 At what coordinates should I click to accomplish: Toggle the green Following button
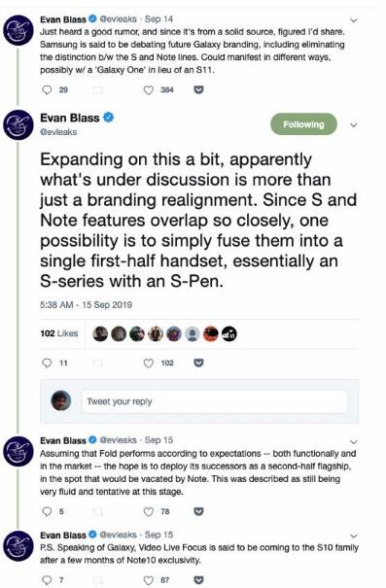pos(304,124)
